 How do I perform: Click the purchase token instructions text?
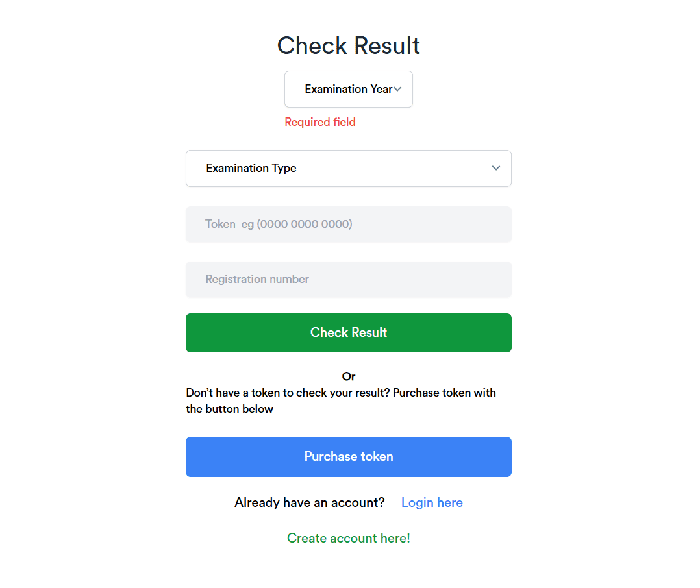point(340,400)
